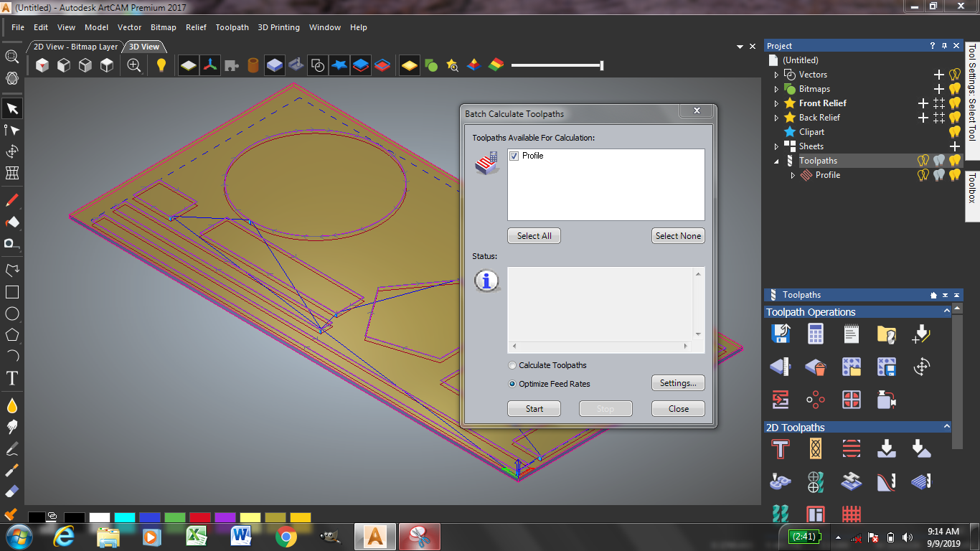Viewport: 980px width, 551px height.
Task: Toggle Back Relief visibility light bulb
Action: (955, 118)
